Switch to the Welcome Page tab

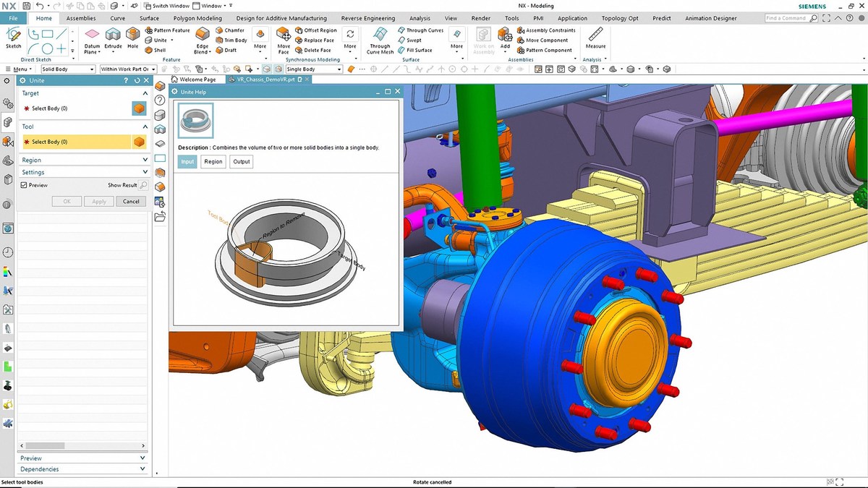tap(196, 80)
